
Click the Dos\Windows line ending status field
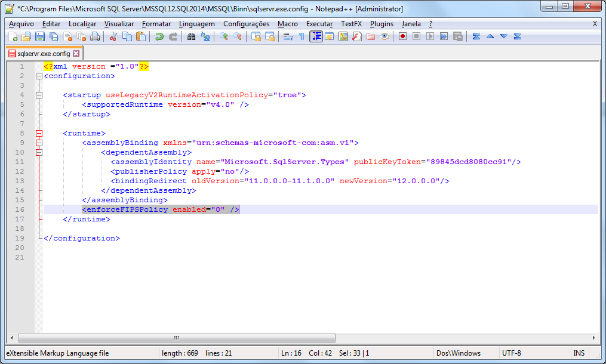click(459, 353)
